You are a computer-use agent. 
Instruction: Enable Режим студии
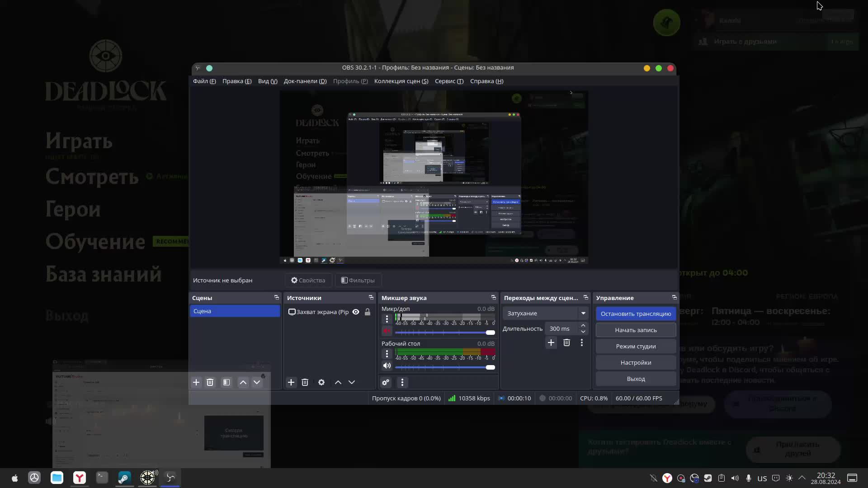pos(636,346)
